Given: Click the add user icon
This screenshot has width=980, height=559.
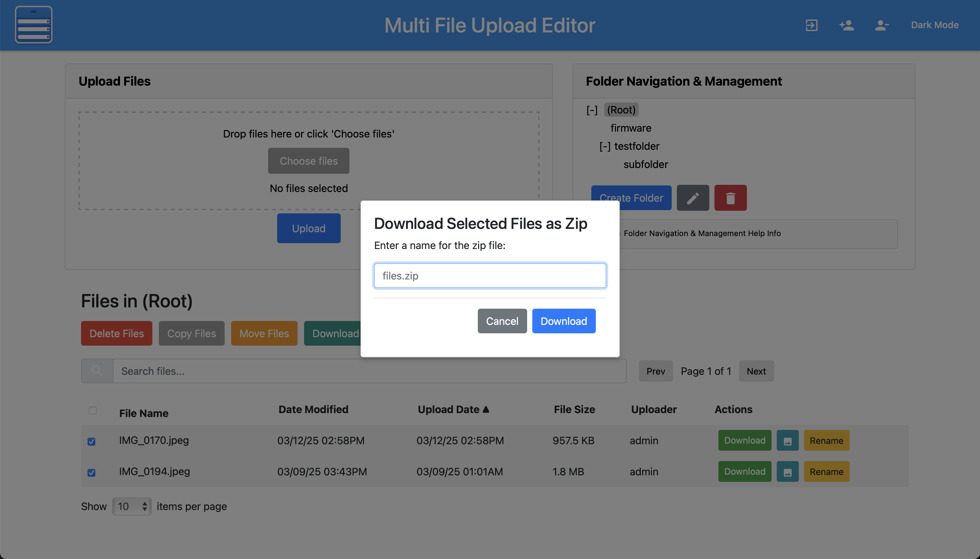Looking at the screenshot, I should [x=846, y=25].
